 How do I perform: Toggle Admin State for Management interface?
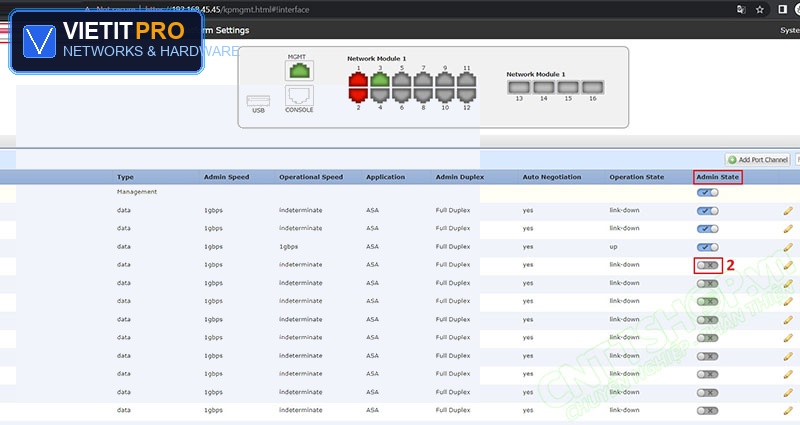(x=708, y=192)
